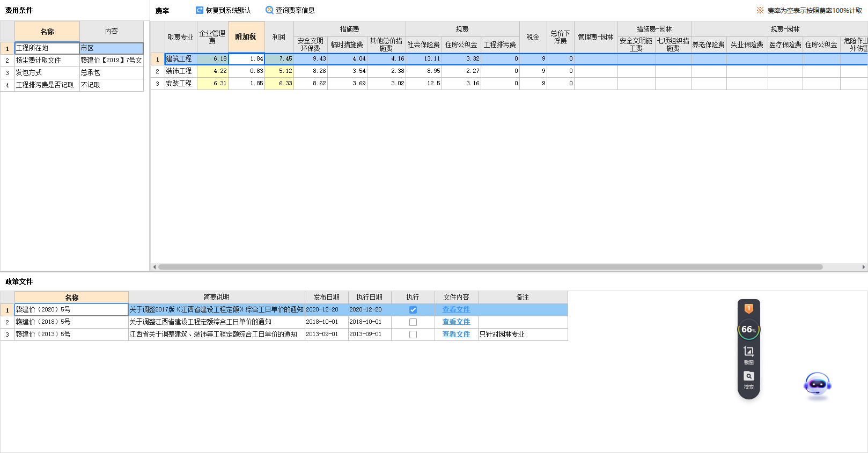868x453 pixels.
Task: Click 利润 value 5.12 for 装饰工程
Action: tap(279, 71)
